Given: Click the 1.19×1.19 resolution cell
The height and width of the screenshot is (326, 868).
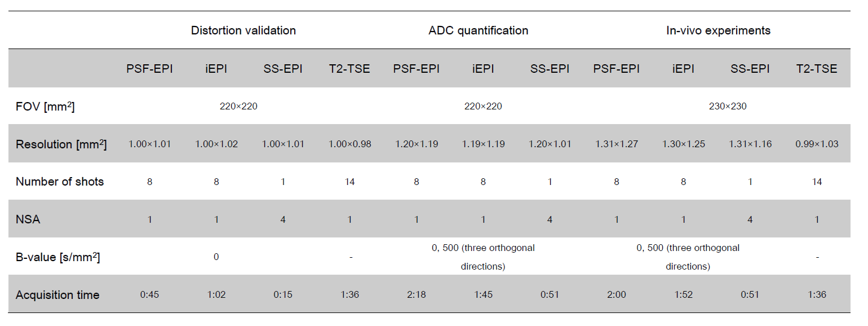Looking at the screenshot, I should (x=483, y=144).
